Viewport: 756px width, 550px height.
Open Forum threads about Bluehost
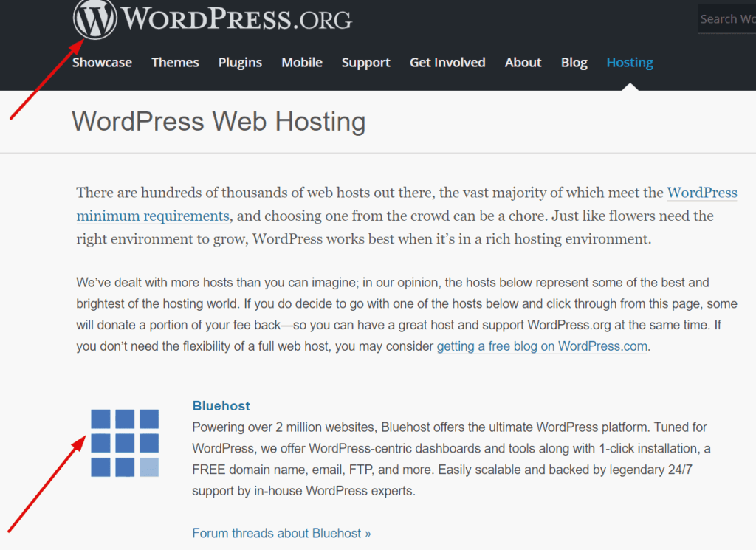[x=281, y=533]
